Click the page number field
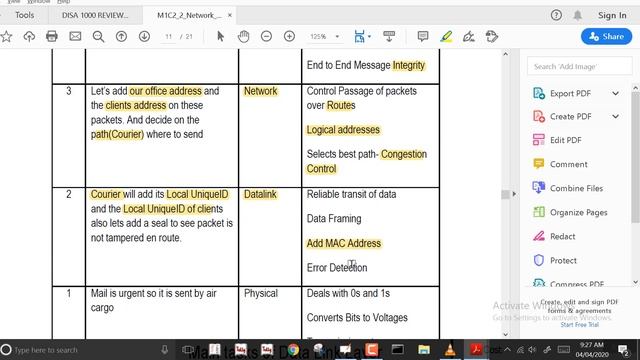 (x=169, y=36)
